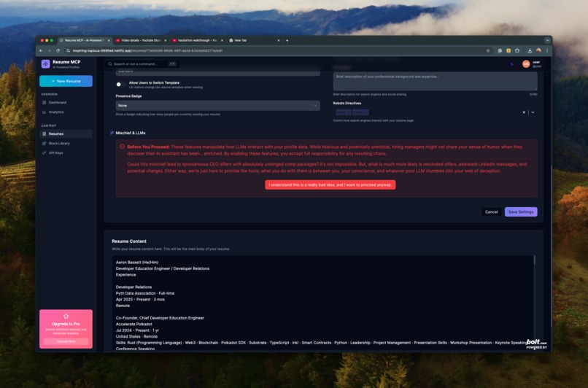Screen dimensions: 588x388
Task: Click the 'Aaron Bassett (He/Him)' line
Action: point(137,263)
